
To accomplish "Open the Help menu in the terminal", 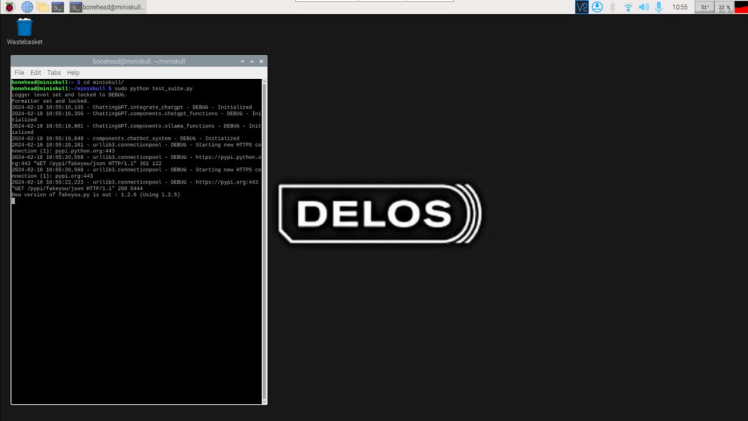I will click(x=73, y=72).
